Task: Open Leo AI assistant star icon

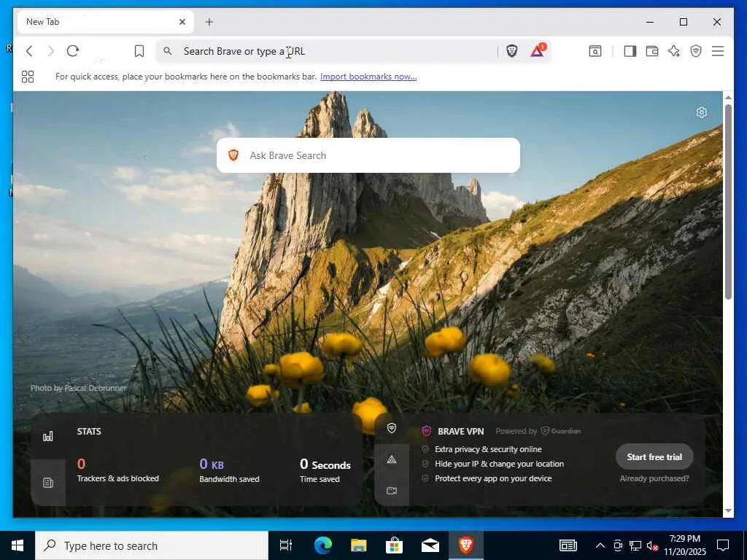Action: [x=673, y=51]
